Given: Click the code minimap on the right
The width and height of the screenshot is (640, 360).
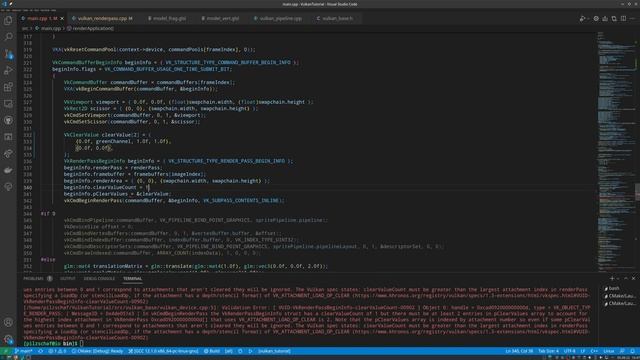Looking at the screenshot, I should [616, 151].
